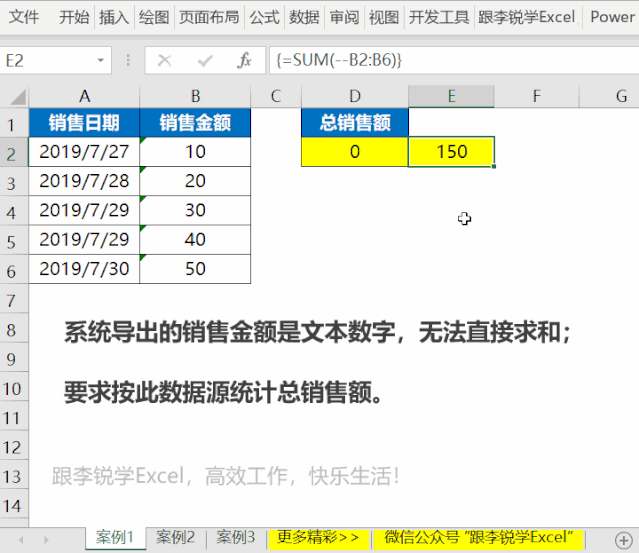Open the 文件 menu

[24, 17]
